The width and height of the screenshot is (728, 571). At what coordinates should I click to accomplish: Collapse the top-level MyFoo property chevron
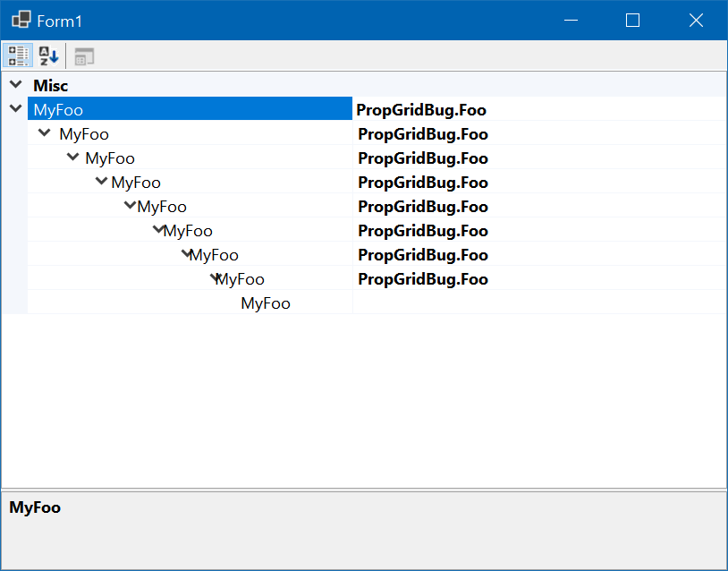point(15,108)
